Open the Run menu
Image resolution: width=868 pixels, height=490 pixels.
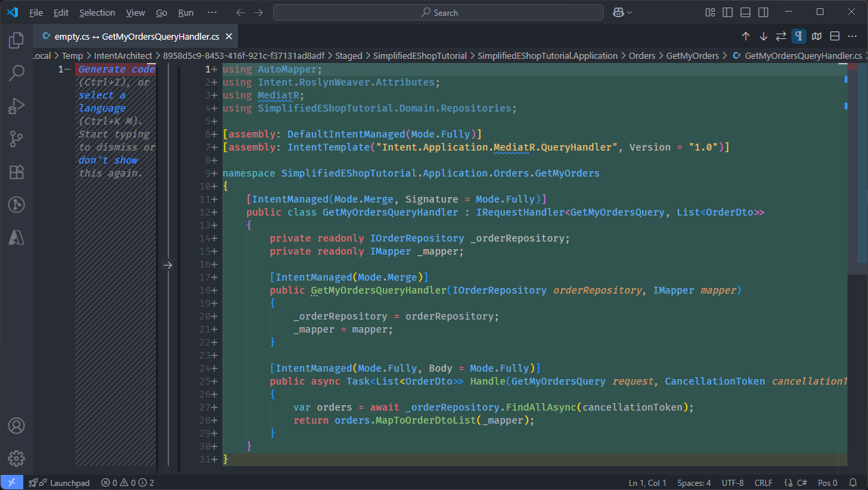186,12
